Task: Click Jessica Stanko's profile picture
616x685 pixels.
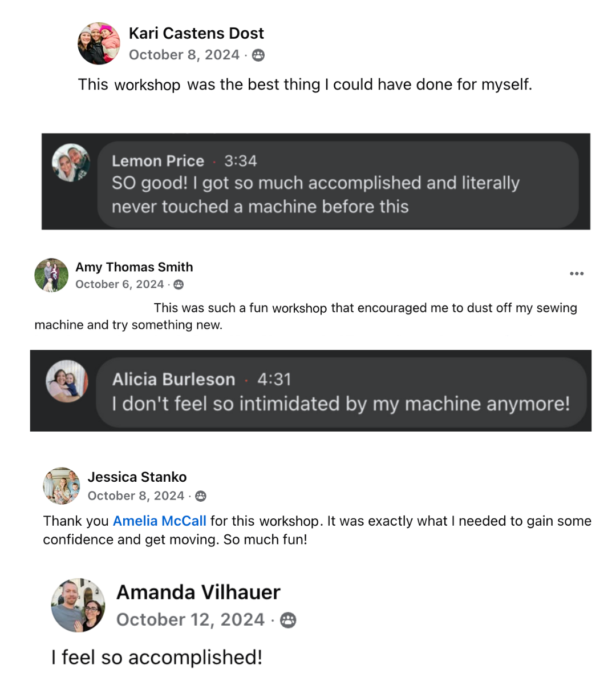Action: tap(62, 486)
